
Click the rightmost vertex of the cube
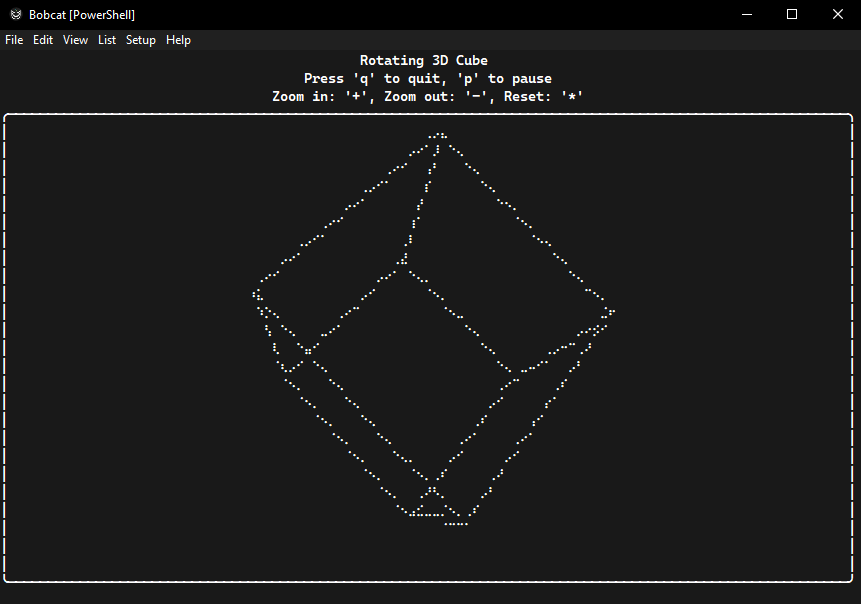click(609, 312)
